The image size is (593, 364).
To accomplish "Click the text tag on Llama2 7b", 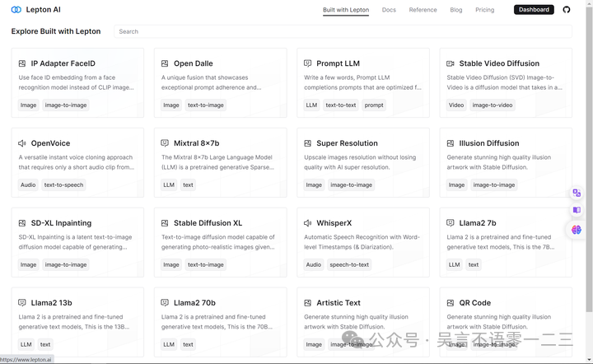I will (x=473, y=264).
